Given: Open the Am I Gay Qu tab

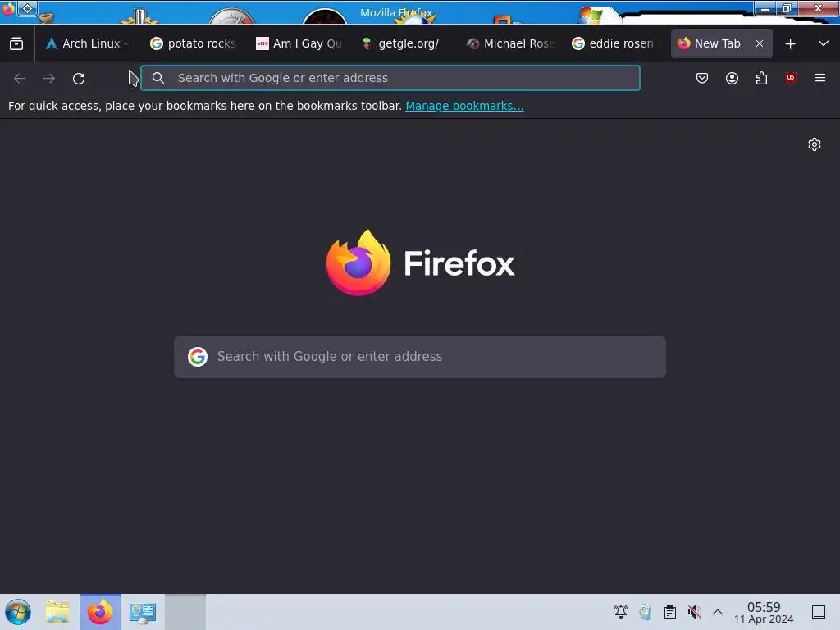Looking at the screenshot, I should coord(299,43).
